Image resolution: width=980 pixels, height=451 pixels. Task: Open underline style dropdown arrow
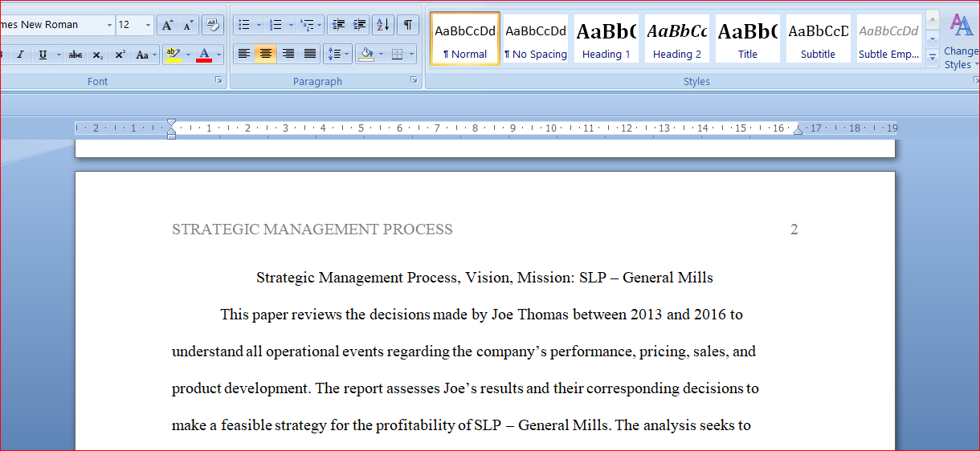pyautogui.click(x=57, y=55)
